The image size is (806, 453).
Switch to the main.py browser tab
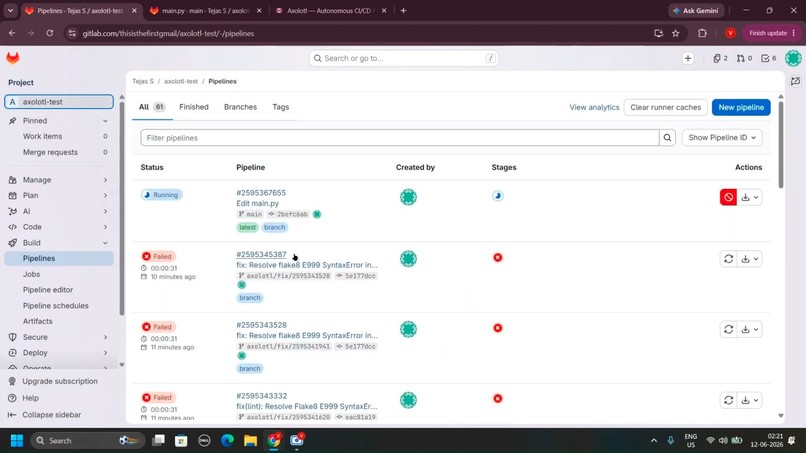click(206, 10)
